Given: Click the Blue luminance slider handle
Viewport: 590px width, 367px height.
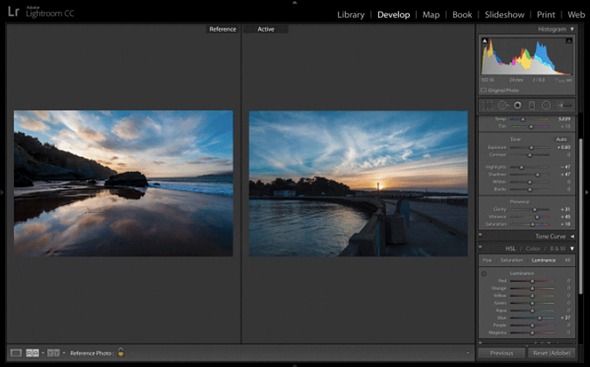Looking at the screenshot, I should click(x=539, y=318).
